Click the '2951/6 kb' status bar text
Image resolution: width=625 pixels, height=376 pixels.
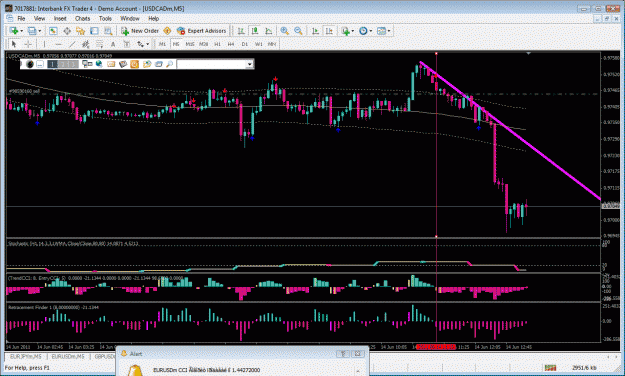click(x=584, y=367)
